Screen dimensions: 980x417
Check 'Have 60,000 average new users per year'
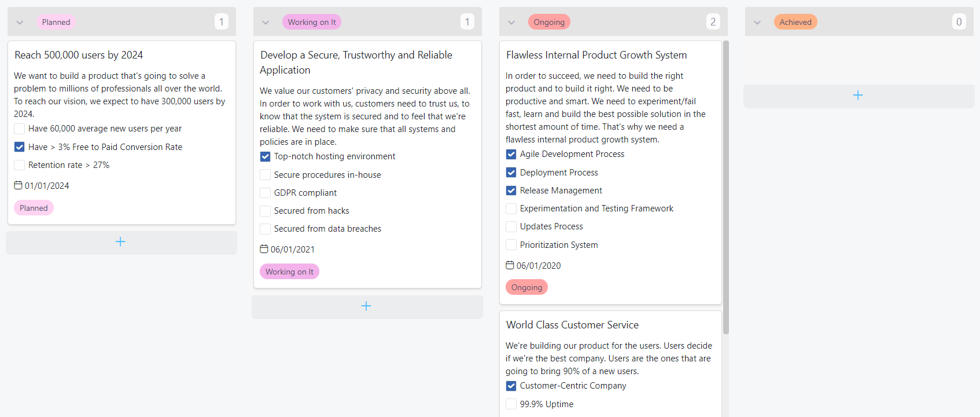(19, 129)
